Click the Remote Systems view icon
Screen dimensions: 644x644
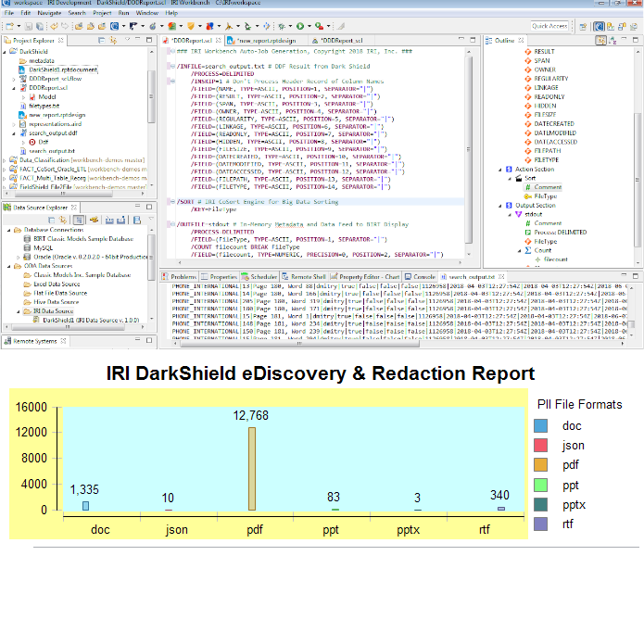pos(7,341)
